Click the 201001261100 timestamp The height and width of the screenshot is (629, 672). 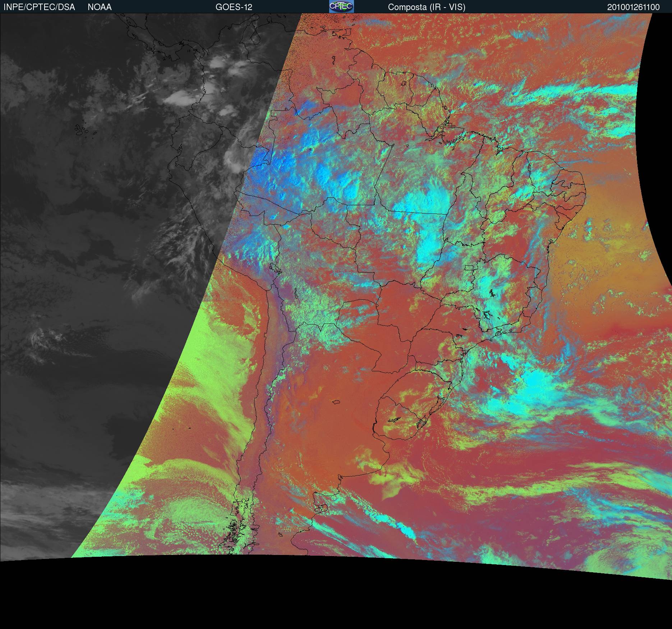tap(634, 7)
